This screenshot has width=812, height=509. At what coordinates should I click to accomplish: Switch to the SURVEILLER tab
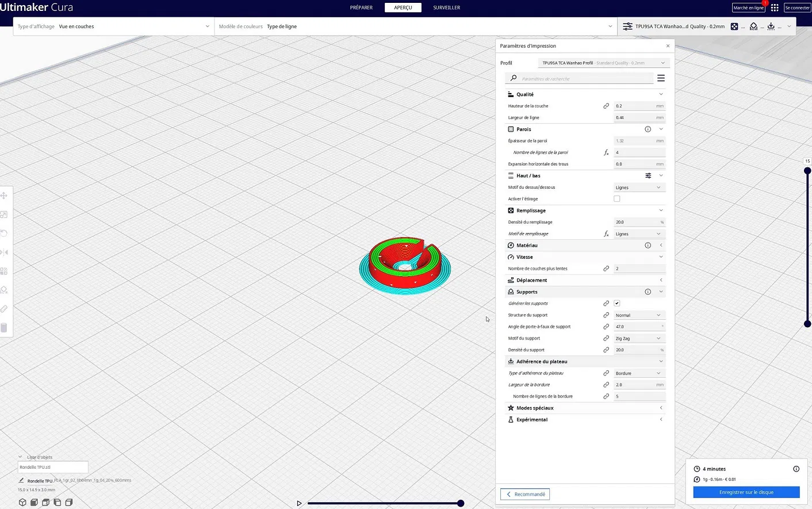click(x=446, y=7)
